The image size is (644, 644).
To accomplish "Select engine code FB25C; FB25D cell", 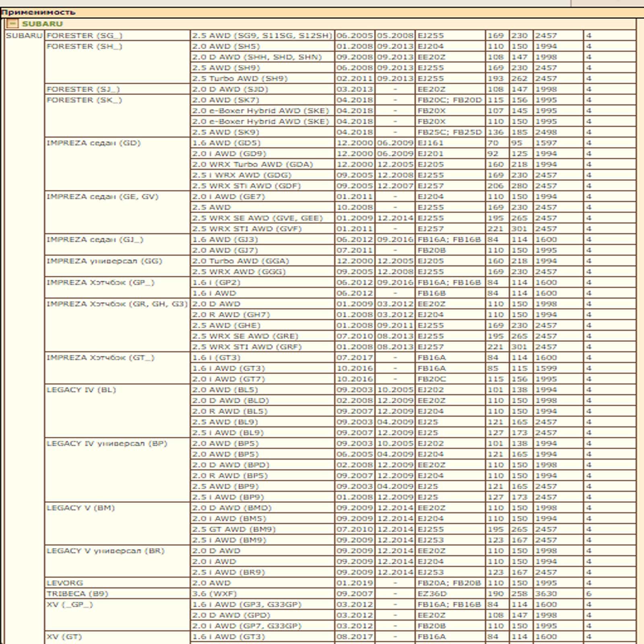I will (449, 132).
